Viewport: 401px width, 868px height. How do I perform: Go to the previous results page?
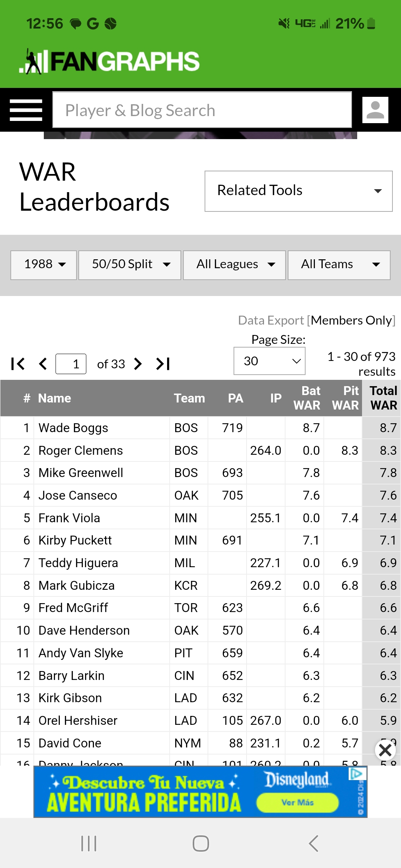pyautogui.click(x=43, y=364)
